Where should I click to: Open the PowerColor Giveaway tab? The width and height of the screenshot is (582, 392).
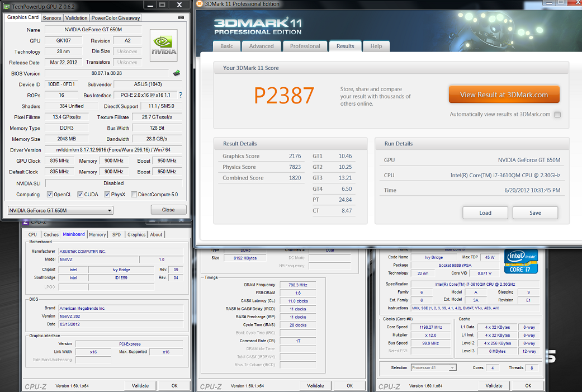[x=116, y=18]
